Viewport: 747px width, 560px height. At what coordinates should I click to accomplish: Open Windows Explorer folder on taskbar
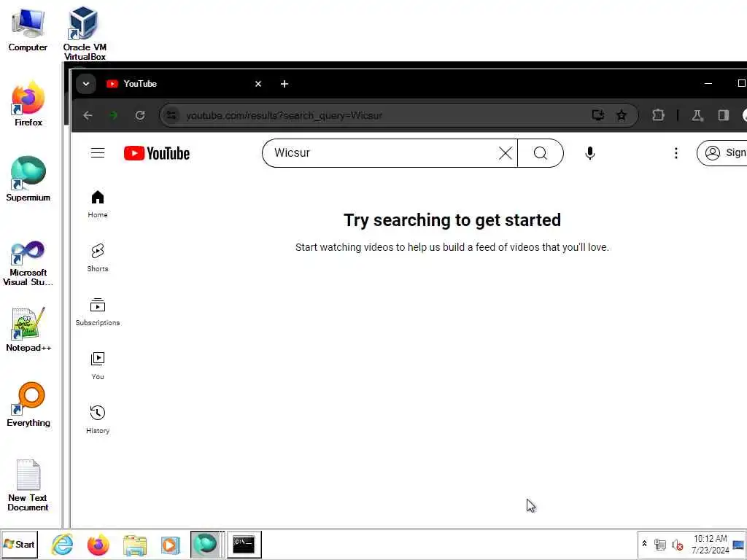tap(135, 545)
